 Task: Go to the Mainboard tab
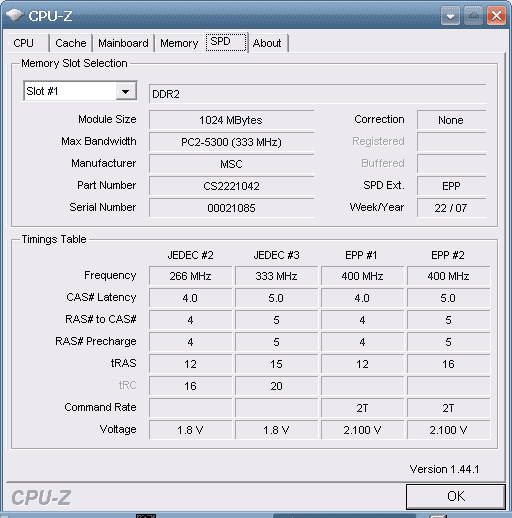pos(123,43)
